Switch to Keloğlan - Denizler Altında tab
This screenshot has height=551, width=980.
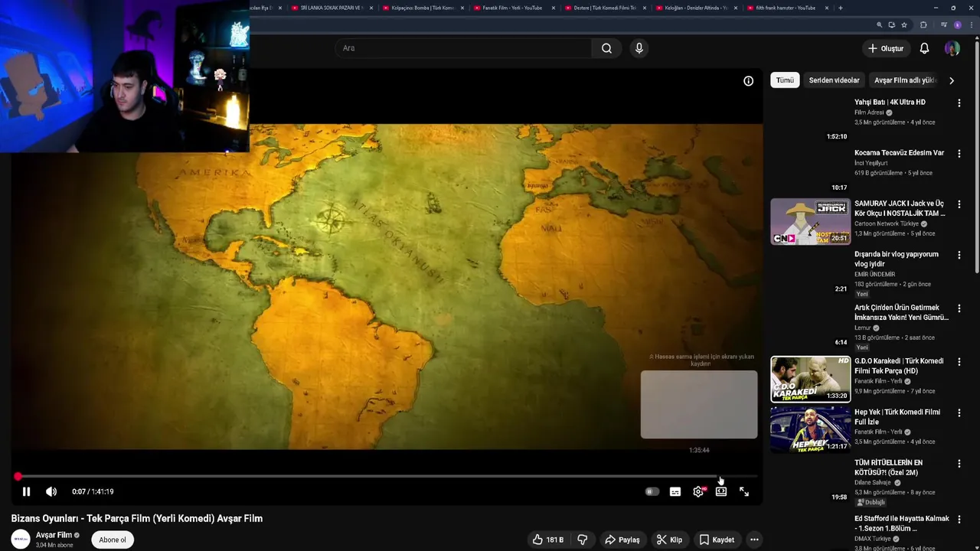[x=696, y=8]
